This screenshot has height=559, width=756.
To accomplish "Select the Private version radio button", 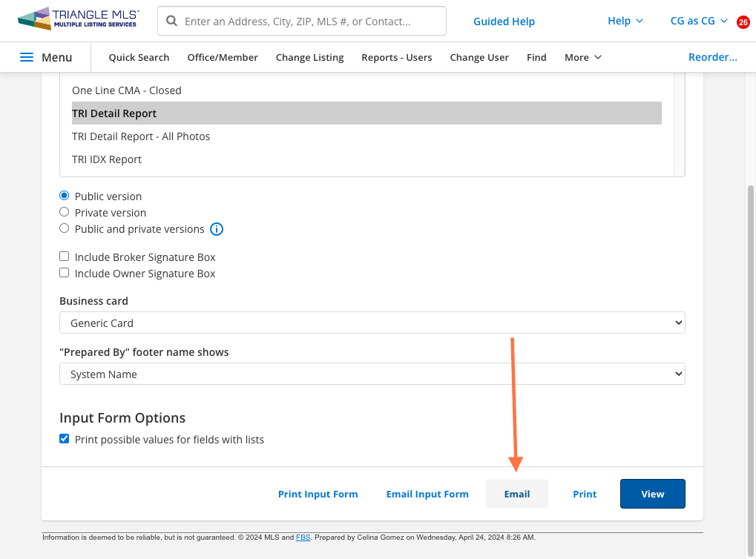I will (x=64, y=212).
